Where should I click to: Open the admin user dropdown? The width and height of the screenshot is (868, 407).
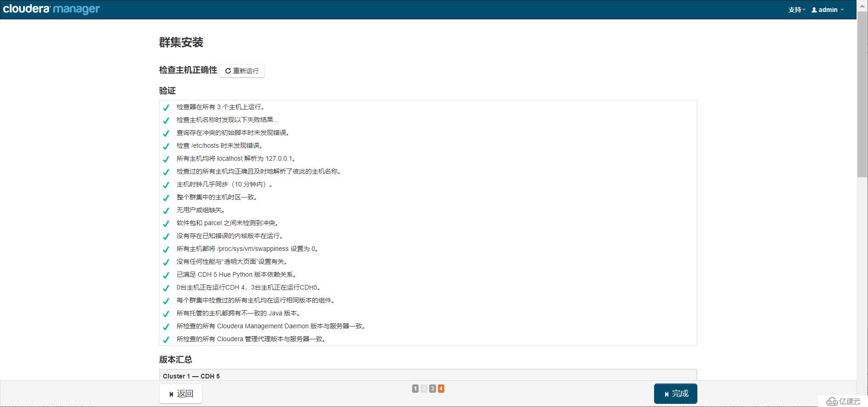pyautogui.click(x=828, y=10)
